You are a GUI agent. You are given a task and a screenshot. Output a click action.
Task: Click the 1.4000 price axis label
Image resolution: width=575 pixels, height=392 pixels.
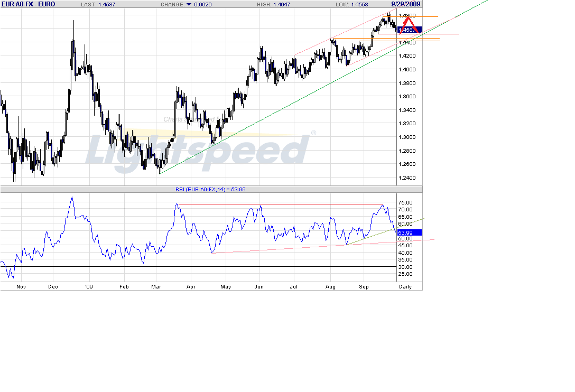click(407, 69)
